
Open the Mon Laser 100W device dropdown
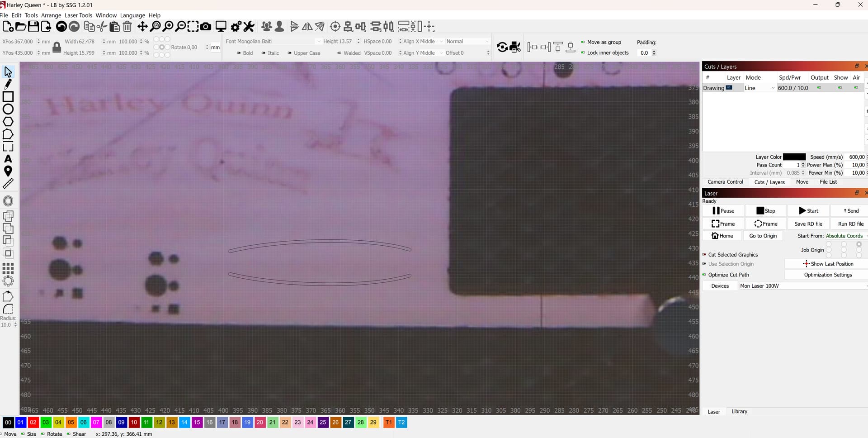click(x=803, y=286)
